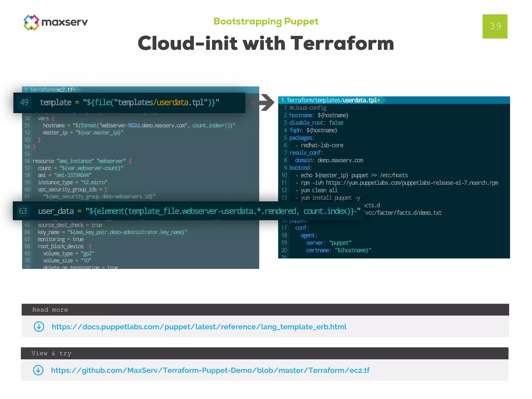The height and width of the screenshot is (399, 532).
Task: Click the 'Bootstrapping Puppet' subtitle
Action: click(x=266, y=21)
